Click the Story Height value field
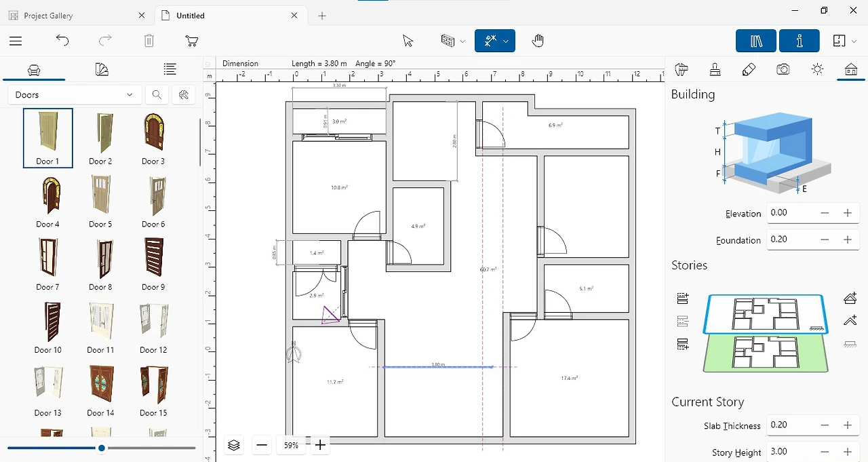Viewport: 868px width, 462px height. (789, 451)
